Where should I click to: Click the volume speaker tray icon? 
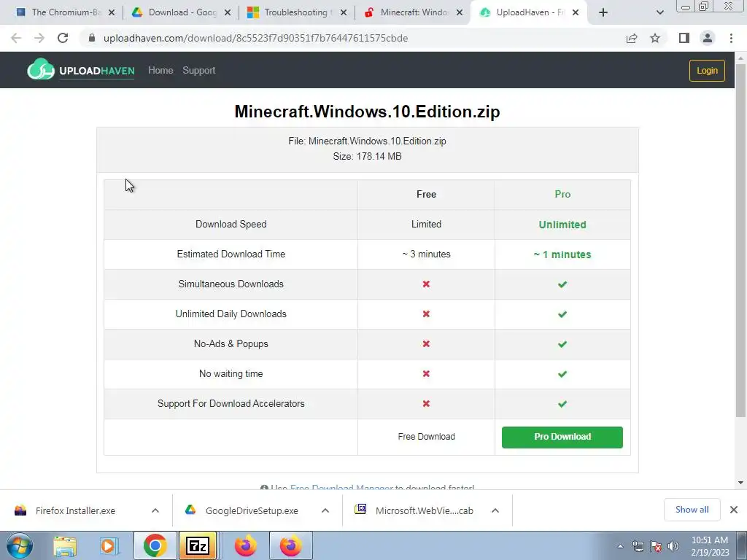click(673, 546)
